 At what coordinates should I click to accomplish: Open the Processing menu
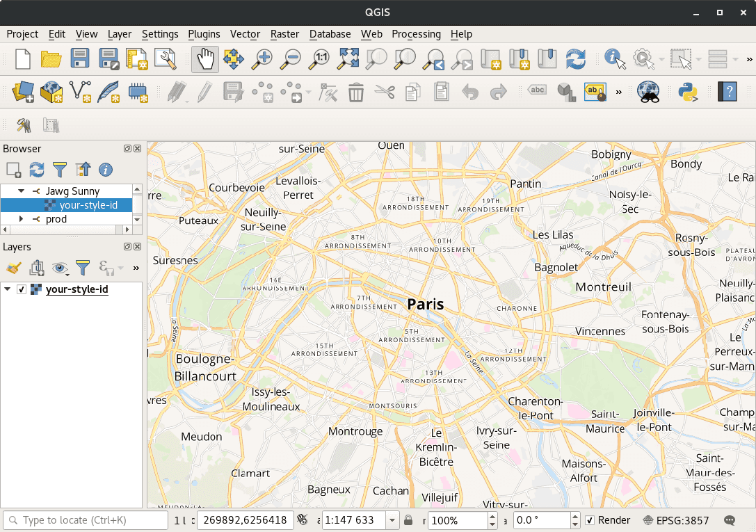(416, 33)
